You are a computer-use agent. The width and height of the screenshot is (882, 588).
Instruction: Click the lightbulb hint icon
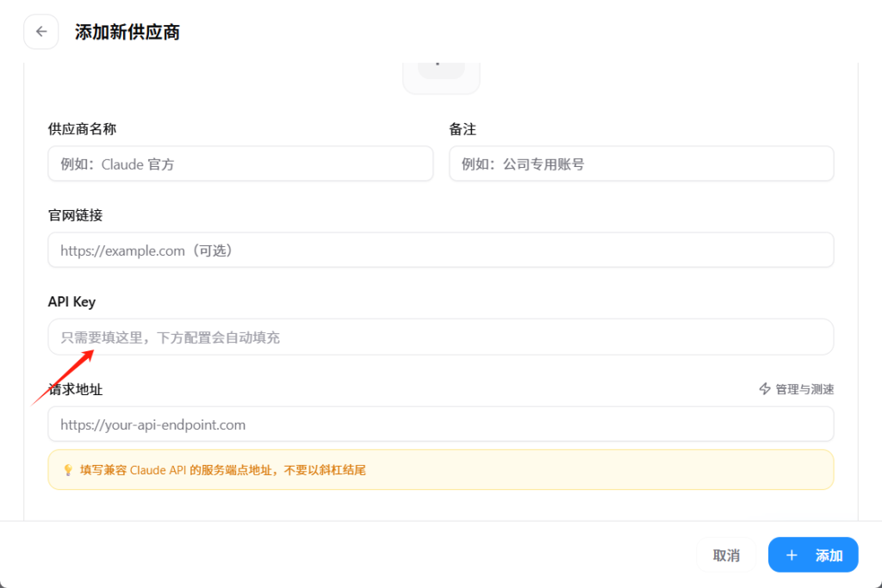point(68,470)
